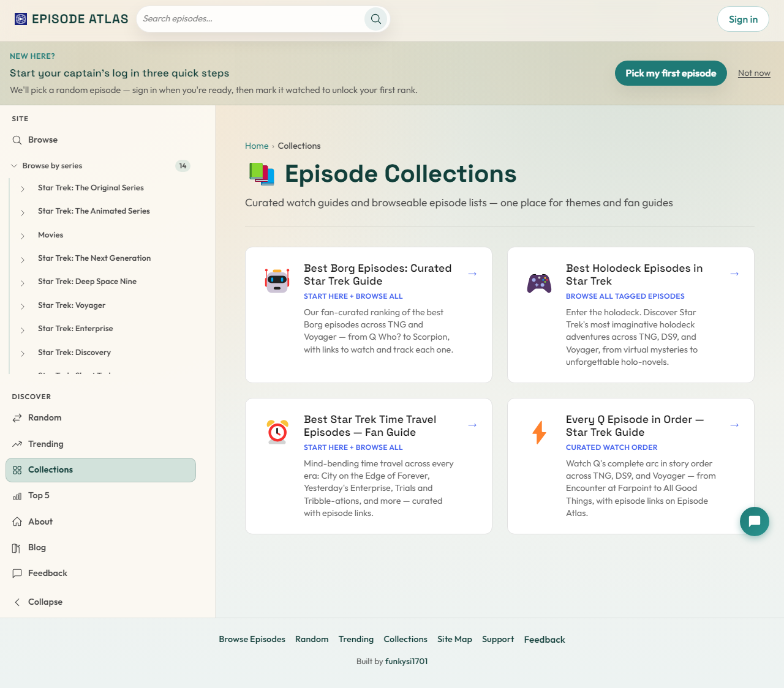
Task: Open the floating chat bubble button
Action: click(755, 522)
